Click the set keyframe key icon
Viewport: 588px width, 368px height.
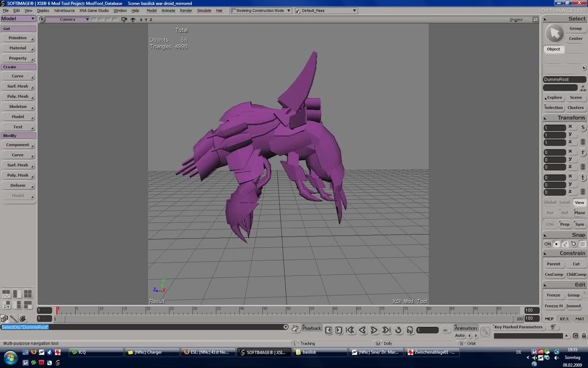click(x=485, y=331)
